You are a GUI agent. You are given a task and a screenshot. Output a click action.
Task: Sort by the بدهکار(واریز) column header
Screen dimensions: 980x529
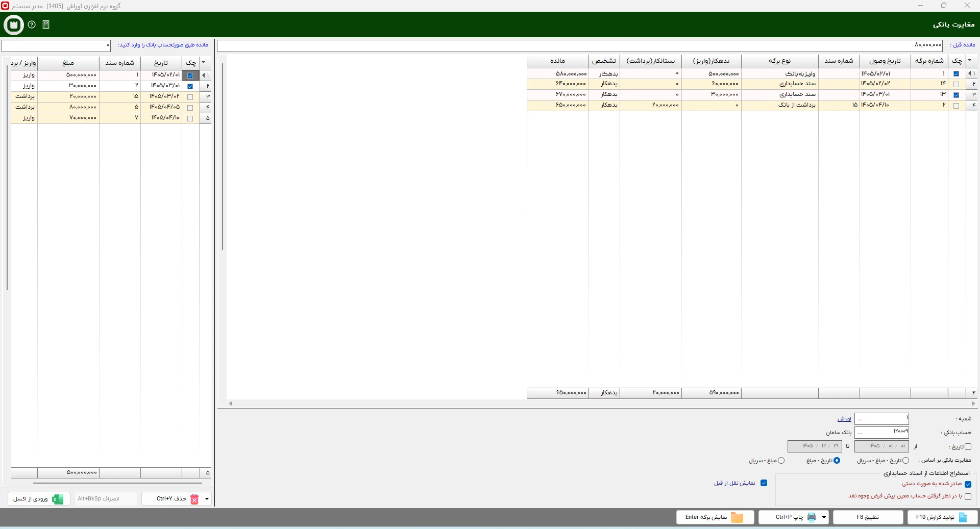[x=711, y=61]
